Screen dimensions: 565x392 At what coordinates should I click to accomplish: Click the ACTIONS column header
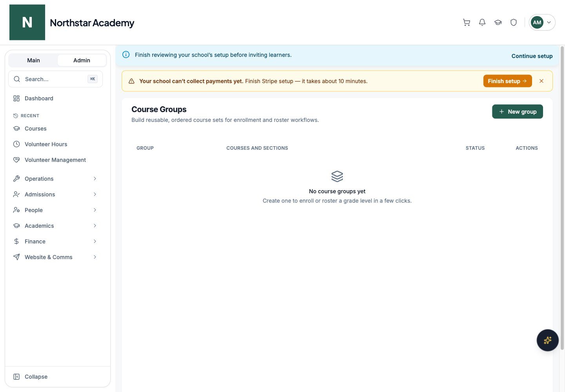point(527,148)
